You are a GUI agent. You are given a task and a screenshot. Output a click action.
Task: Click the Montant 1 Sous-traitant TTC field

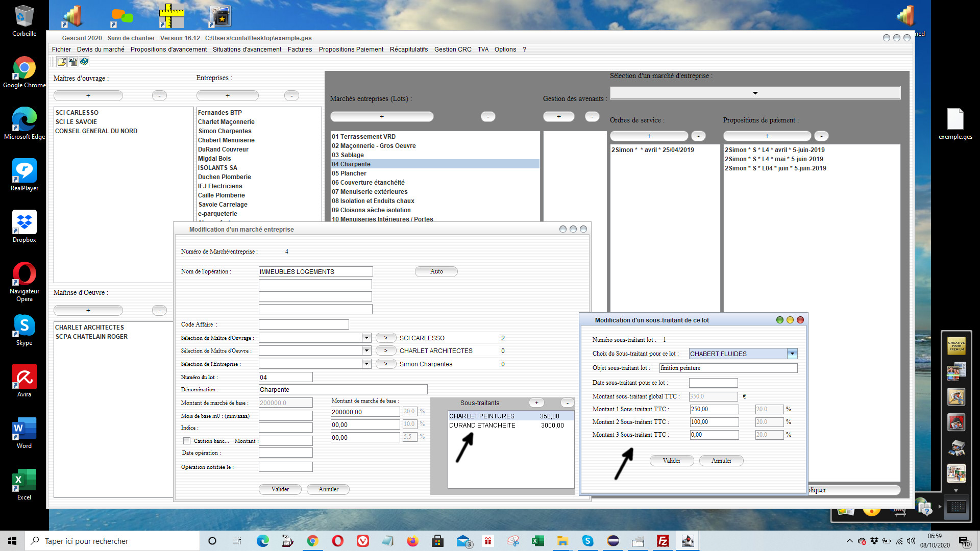pyautogui.click(x=714, y=409)
